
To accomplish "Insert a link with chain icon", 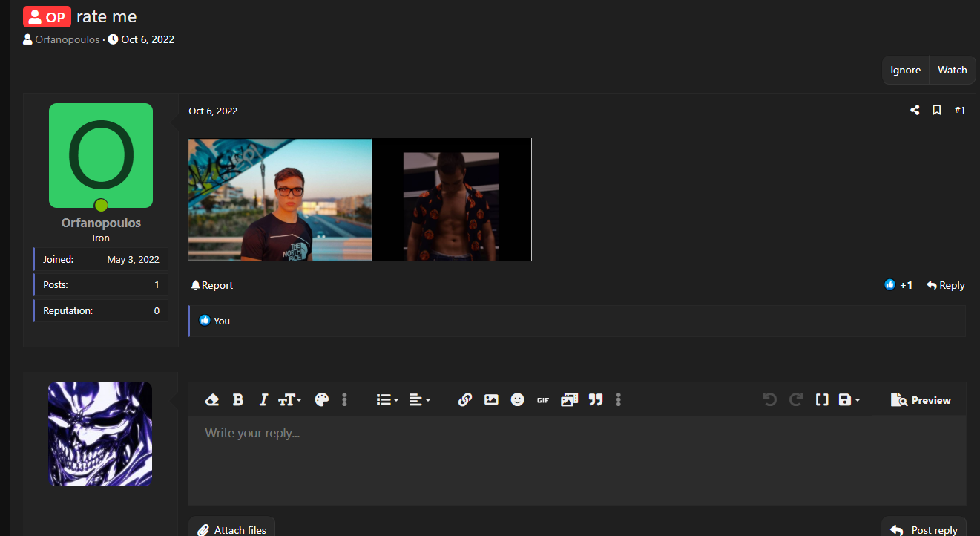I will [x=465, y=400].
